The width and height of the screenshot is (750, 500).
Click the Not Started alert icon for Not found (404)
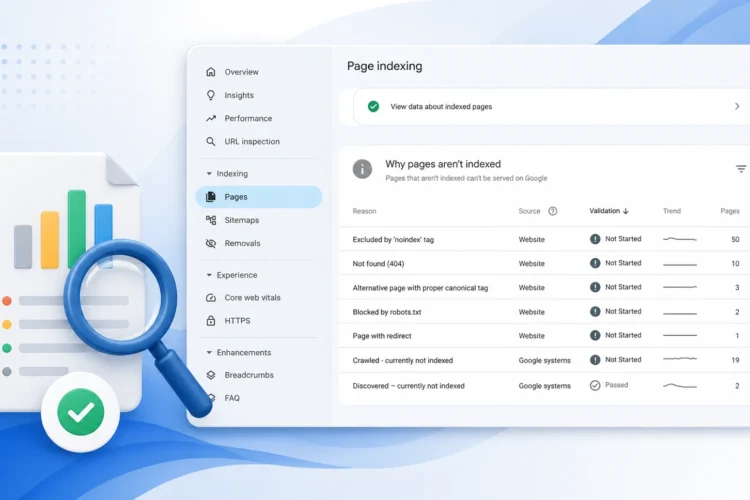(x=595, y=263)
